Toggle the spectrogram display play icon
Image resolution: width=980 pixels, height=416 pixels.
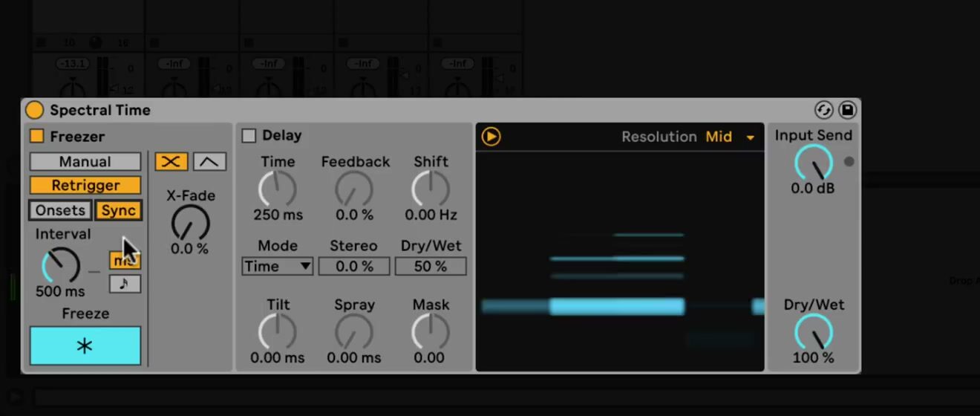click(x=491, y=137)
